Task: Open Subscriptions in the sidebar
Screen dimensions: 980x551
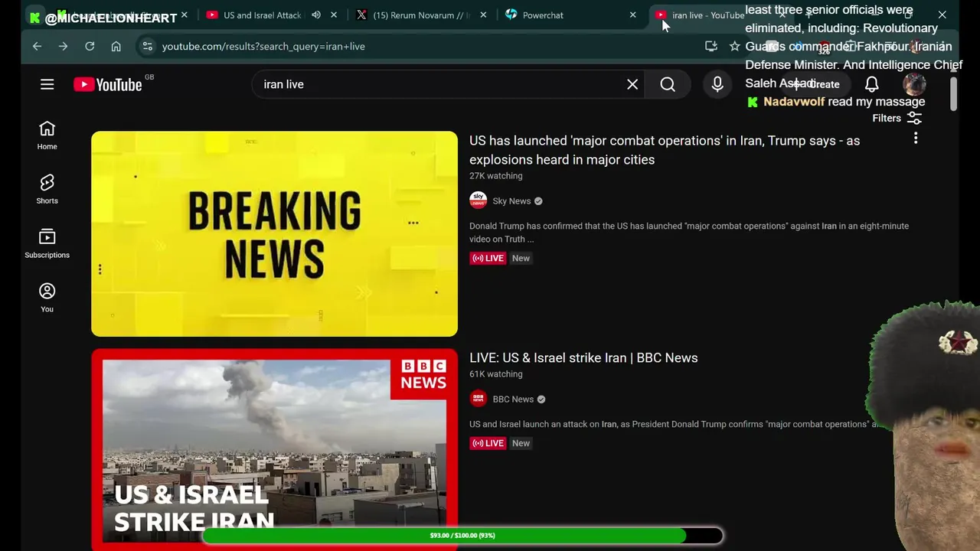Action: (47, 243)
